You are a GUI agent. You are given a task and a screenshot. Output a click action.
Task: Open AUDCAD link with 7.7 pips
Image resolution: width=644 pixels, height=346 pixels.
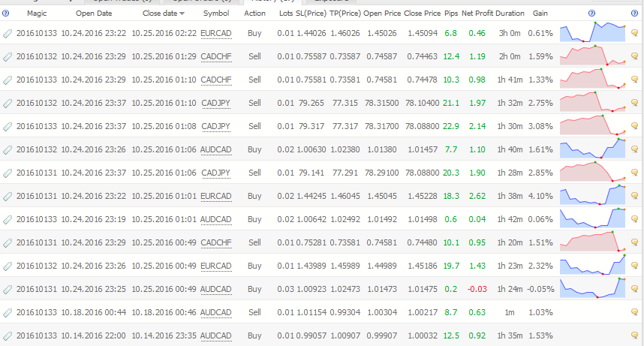(x=216, y=150)
